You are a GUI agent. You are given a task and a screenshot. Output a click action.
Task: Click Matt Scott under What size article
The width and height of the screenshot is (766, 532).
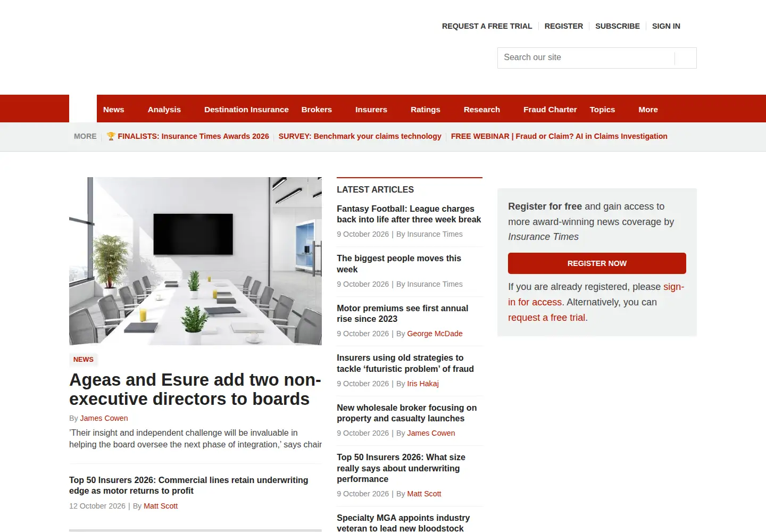pyautogui.click(x=424, y=494)
